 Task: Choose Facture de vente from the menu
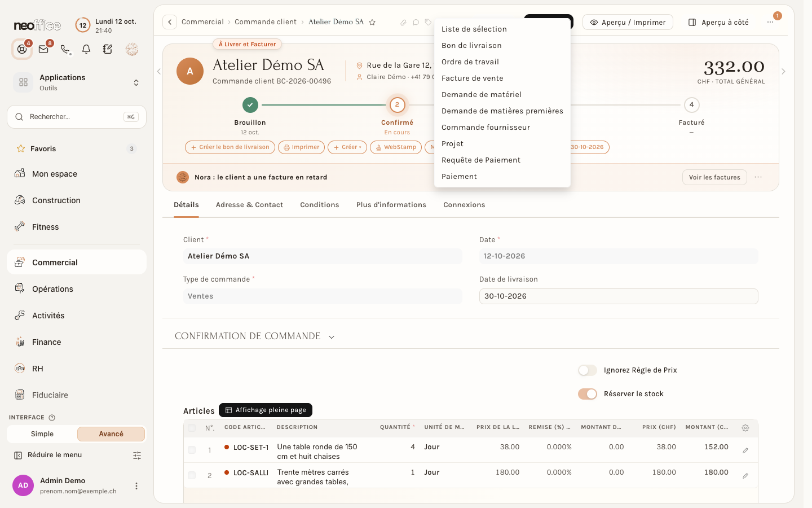click(x=502, y=78)
